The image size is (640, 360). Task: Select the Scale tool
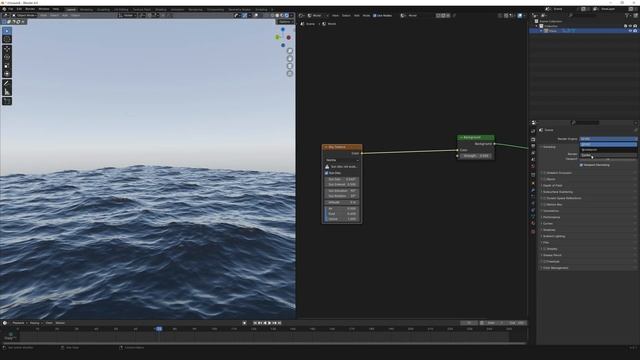tap(7, 66)
